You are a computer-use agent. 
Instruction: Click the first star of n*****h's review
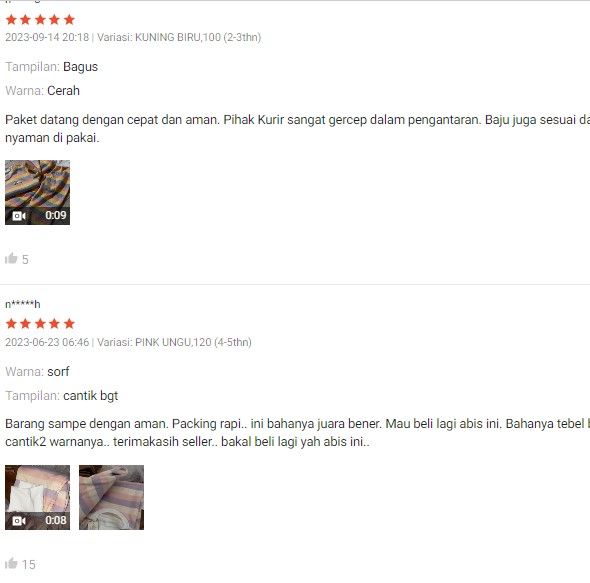click(11, 324)
